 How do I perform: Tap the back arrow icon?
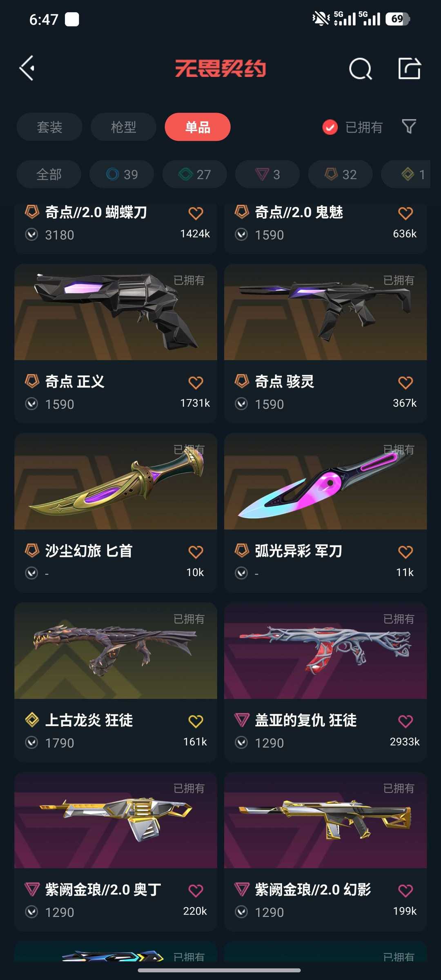click(x=27, y=68)
